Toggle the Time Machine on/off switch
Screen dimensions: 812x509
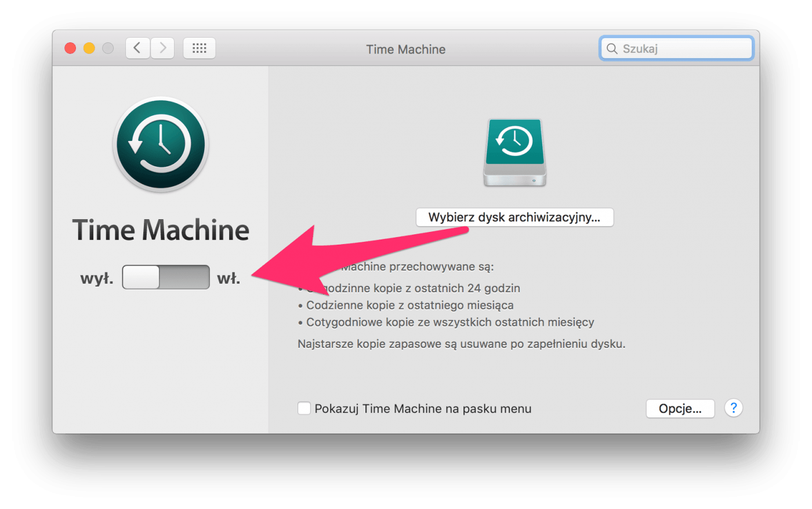166,277
